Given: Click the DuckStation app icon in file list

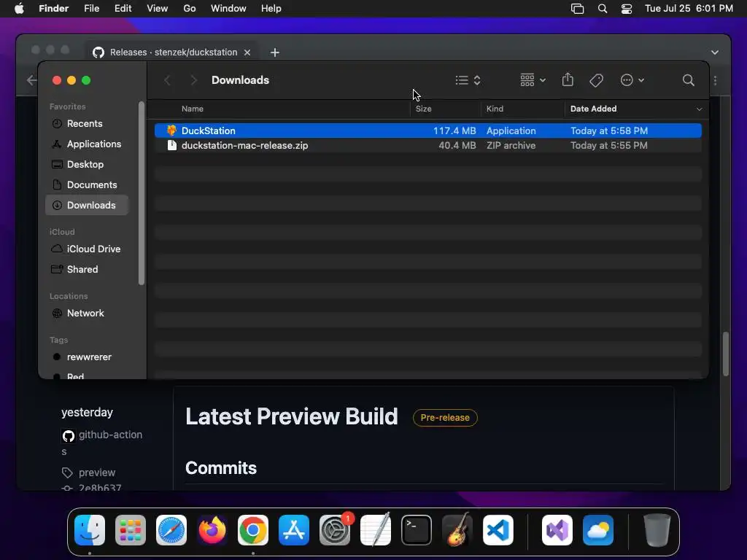Looking at the screenshot, I should tap(171, 131).
